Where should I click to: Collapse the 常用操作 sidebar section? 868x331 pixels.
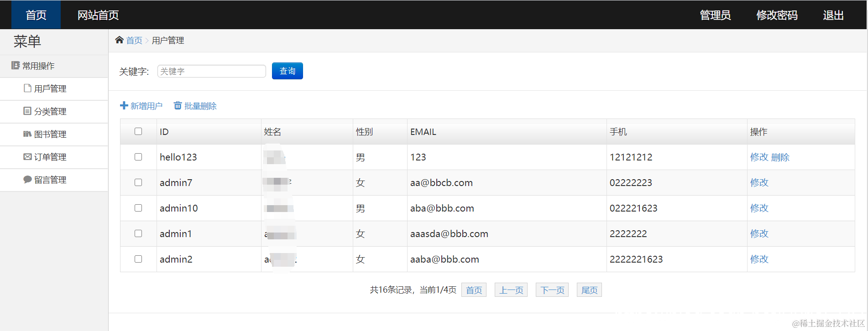click(54, 66)
